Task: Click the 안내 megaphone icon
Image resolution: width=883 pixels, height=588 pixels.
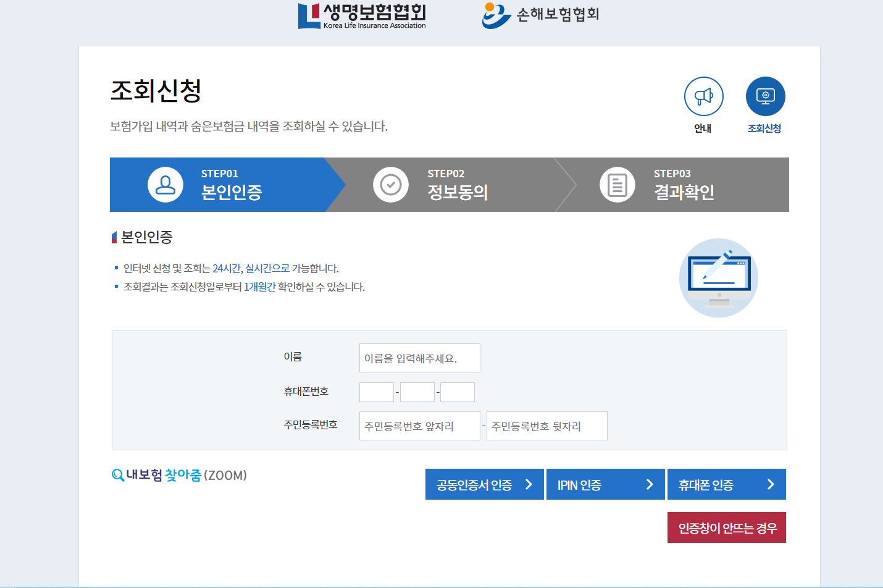Action: 703,96
